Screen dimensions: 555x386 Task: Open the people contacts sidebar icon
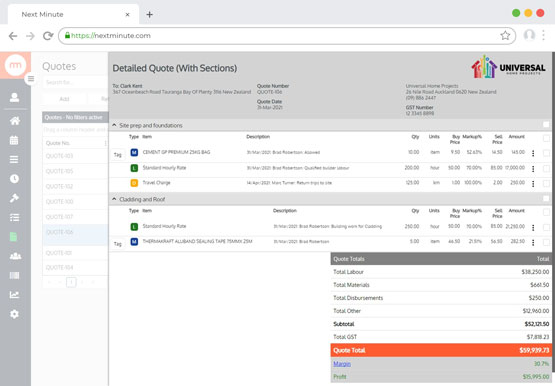(15, 256)
